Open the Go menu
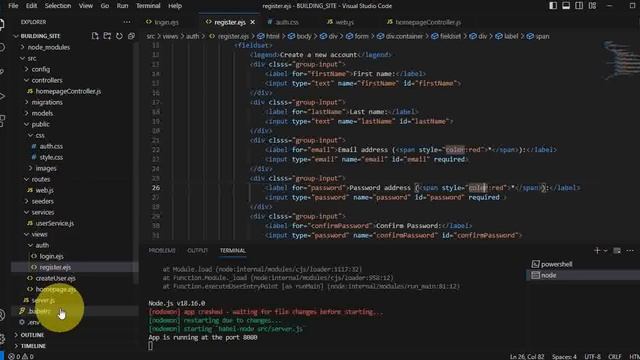 [x=105, y=6]
